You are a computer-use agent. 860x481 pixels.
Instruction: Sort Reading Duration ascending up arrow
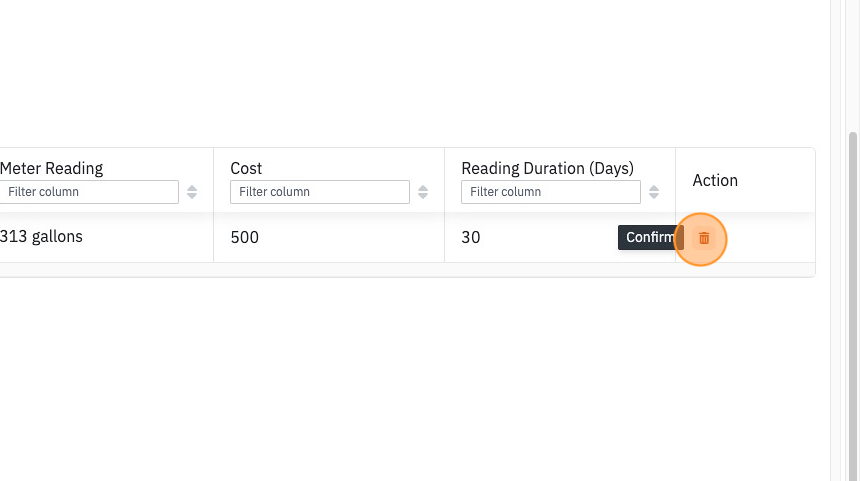tap(654, 188)
